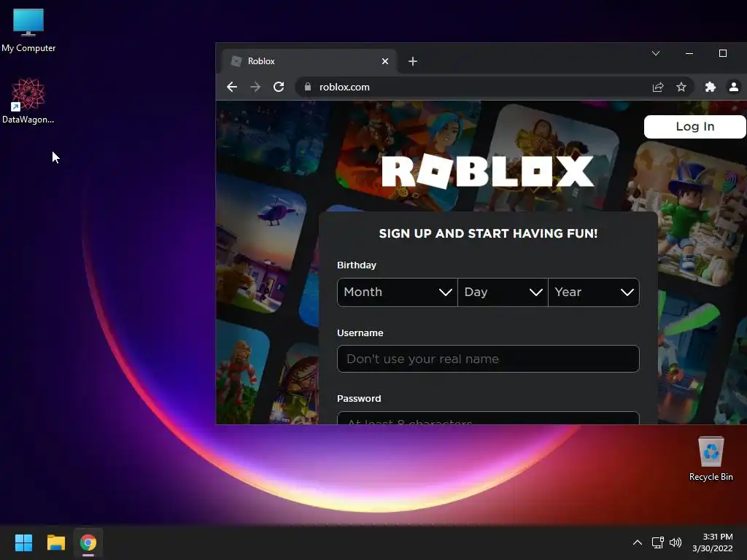
Task: Open My Computer desktop icon
Action: tap(28, 30)
